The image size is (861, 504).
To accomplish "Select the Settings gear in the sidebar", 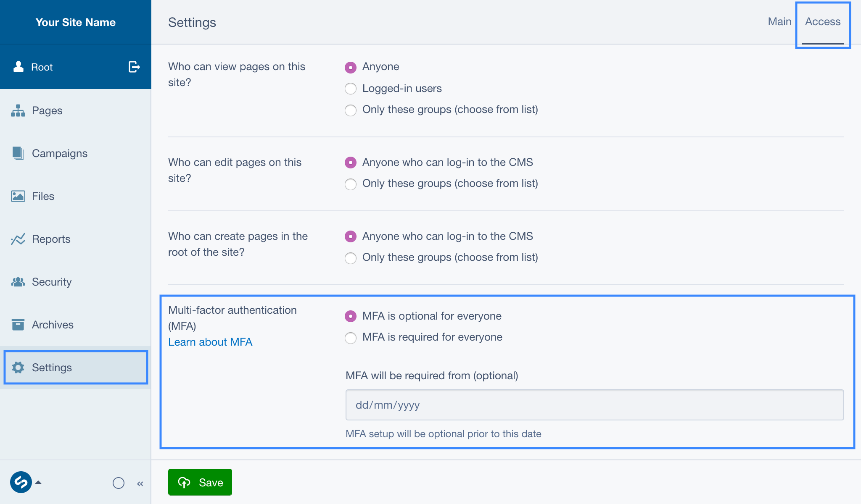I will click(x=52, y=367).
